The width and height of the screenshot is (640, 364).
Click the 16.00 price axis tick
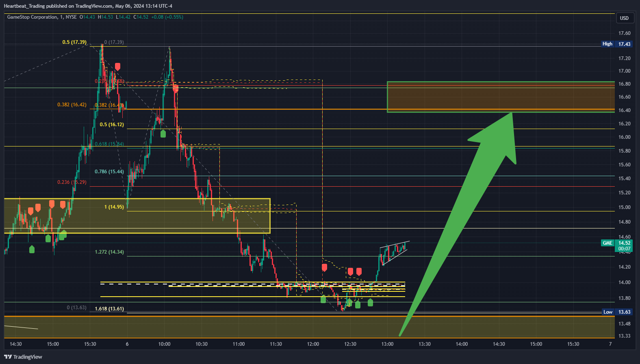pos(625,137)
